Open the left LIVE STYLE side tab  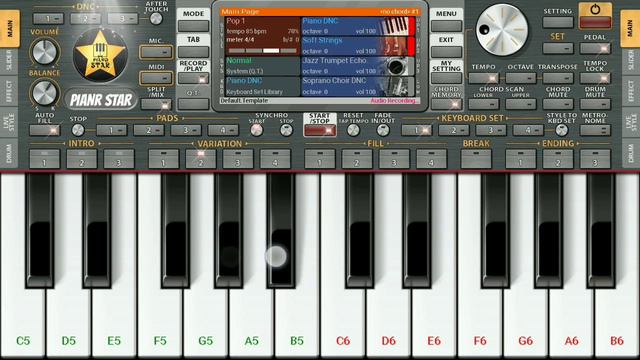9,121
